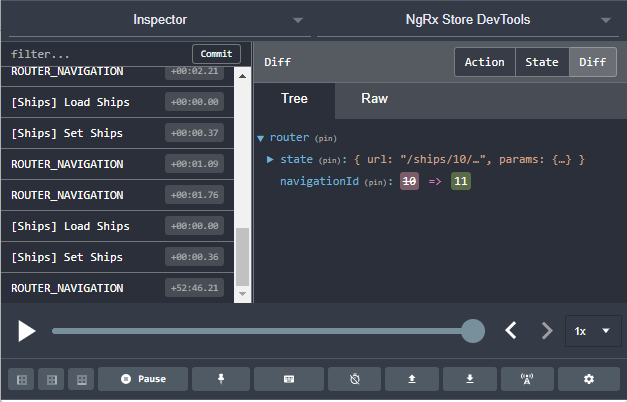
Task: Switch to the Raw tab
Action: pyautogui.click(x=374, y=98)
